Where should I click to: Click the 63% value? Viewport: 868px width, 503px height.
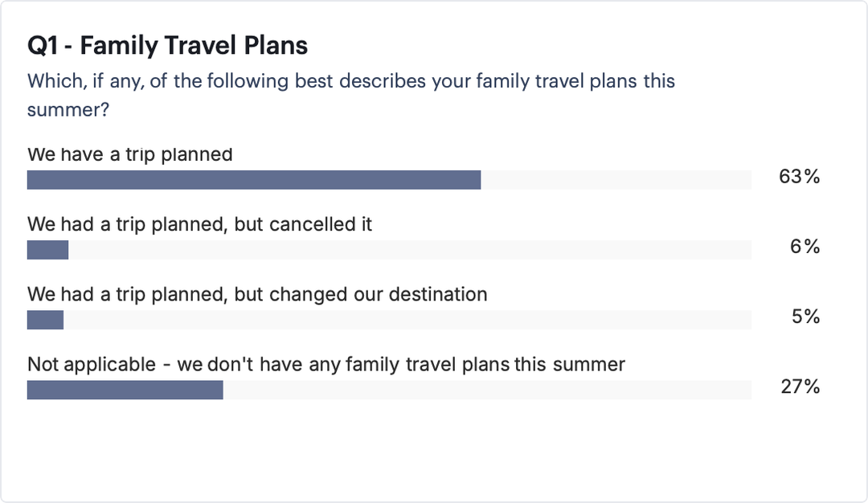[799, 177]
